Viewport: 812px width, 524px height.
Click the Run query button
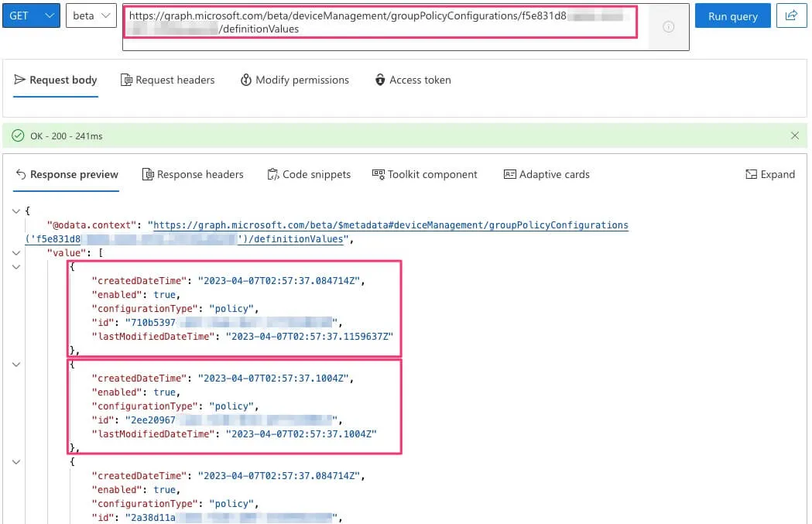(x=733, y=15)
